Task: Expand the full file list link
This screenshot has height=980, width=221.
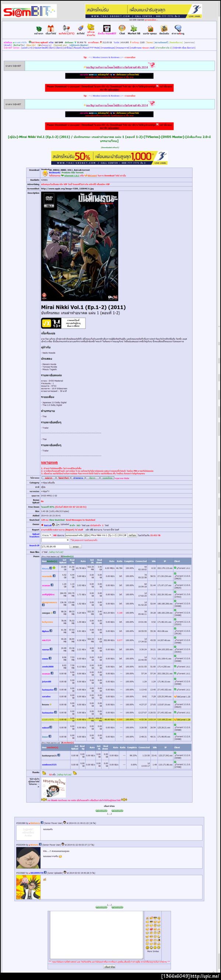Action: [56, 552]
